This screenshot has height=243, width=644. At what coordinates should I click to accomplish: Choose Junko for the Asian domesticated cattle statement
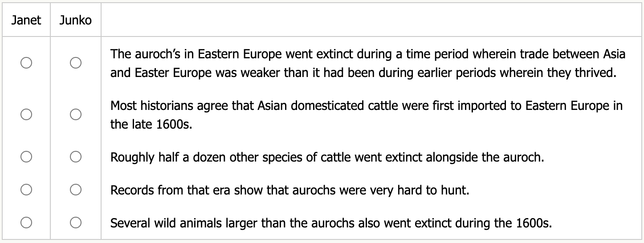[75, 114]
